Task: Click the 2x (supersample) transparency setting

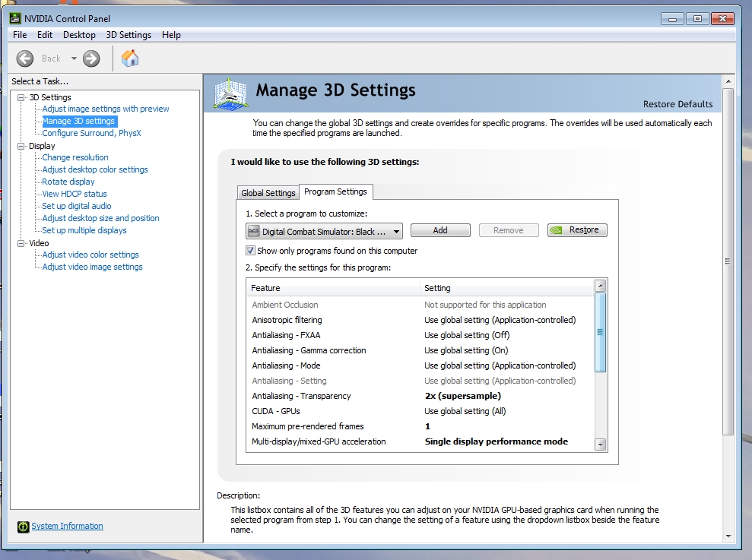Action: click(463, 396)
